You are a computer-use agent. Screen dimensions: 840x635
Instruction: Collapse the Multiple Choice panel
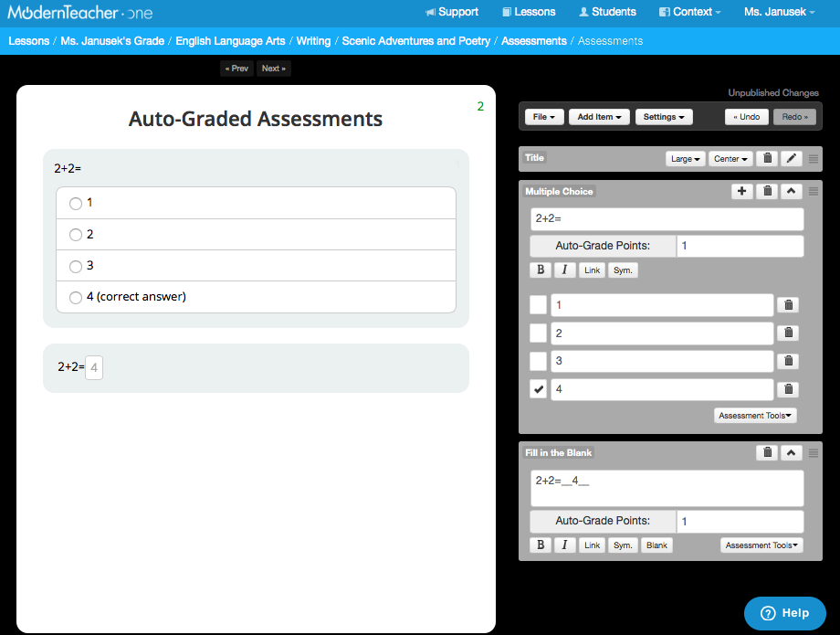click(792, 192)
